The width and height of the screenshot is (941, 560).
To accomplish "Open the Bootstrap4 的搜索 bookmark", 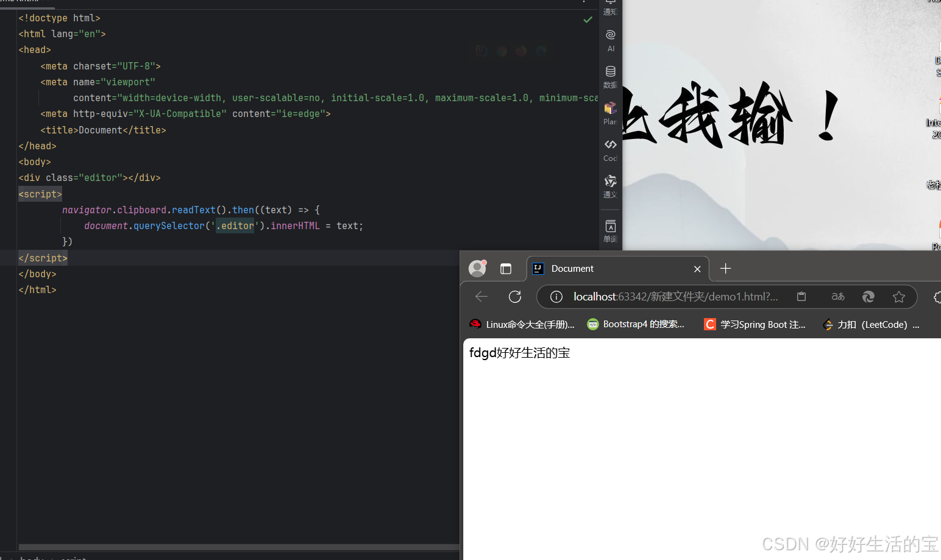I will tap(636, 324).
